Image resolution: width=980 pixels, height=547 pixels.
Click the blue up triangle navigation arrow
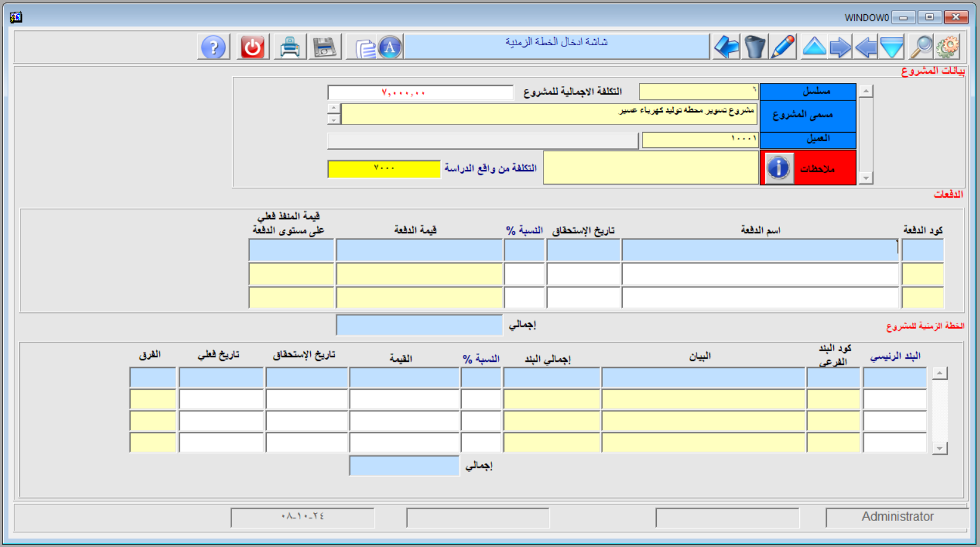click(814, 47)
